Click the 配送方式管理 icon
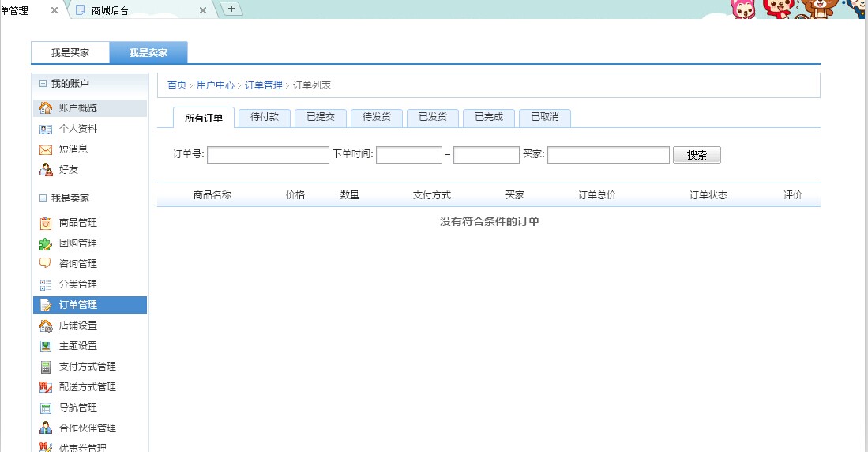 [x=46, y=387]
